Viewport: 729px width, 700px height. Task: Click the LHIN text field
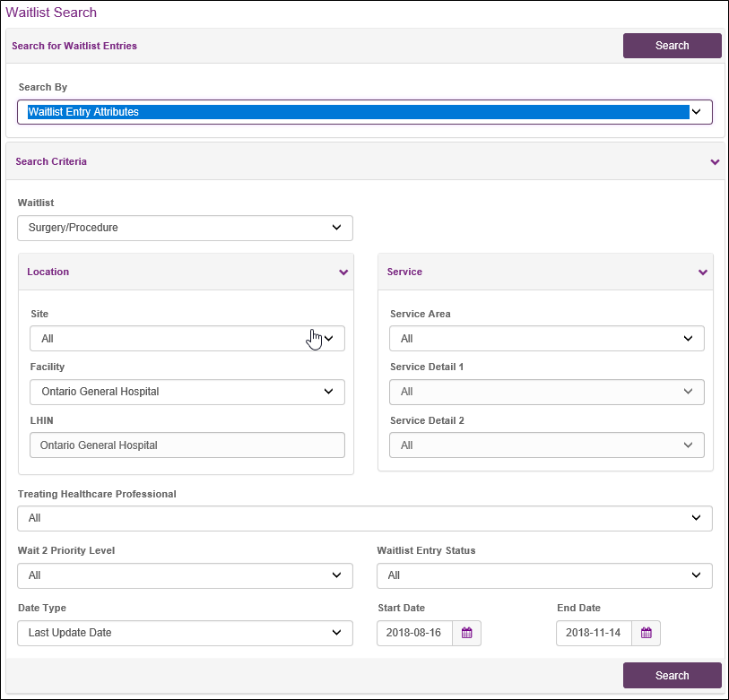pos(187,445)
